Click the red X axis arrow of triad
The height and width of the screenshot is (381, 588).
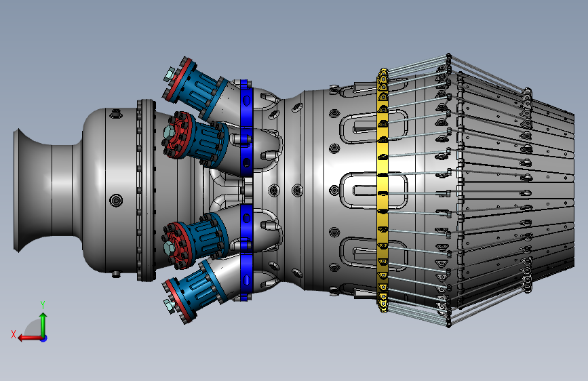(x=30, y=338)
